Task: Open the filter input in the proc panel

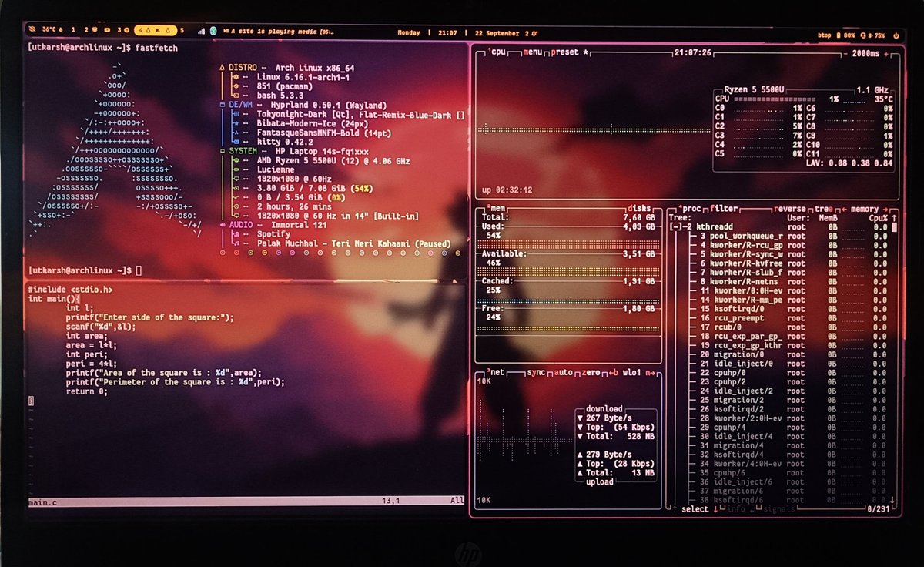Action: [x=724, y=208]
